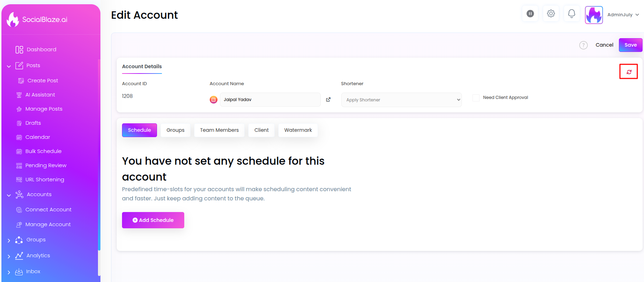Click the red refresh sync icon
644x282 pixels.
click(629, 72)
